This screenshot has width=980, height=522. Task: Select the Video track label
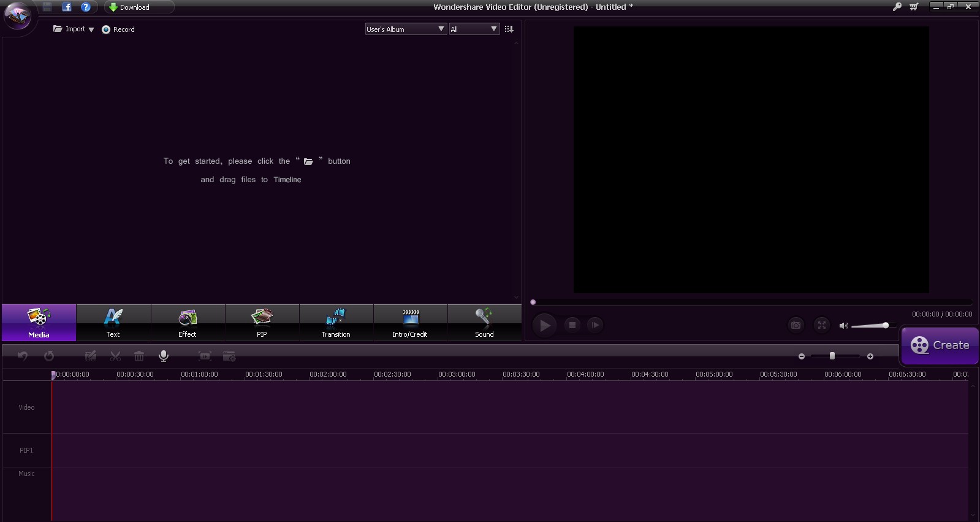pyautogui.click(x=26, y=407)
